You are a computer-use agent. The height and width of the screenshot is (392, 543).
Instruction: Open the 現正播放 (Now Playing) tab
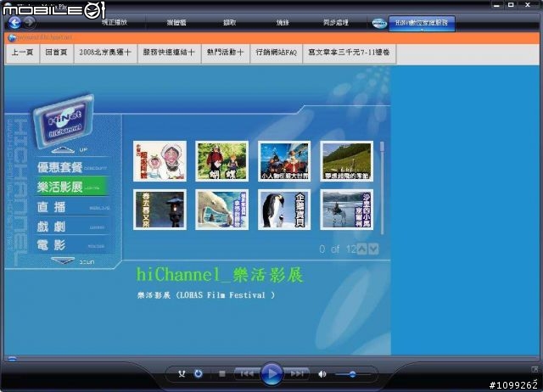115,23
